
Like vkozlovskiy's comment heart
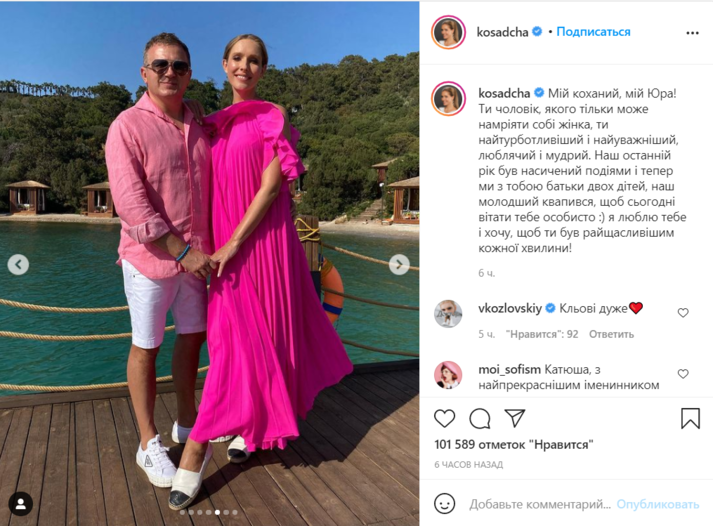point(683,313)
